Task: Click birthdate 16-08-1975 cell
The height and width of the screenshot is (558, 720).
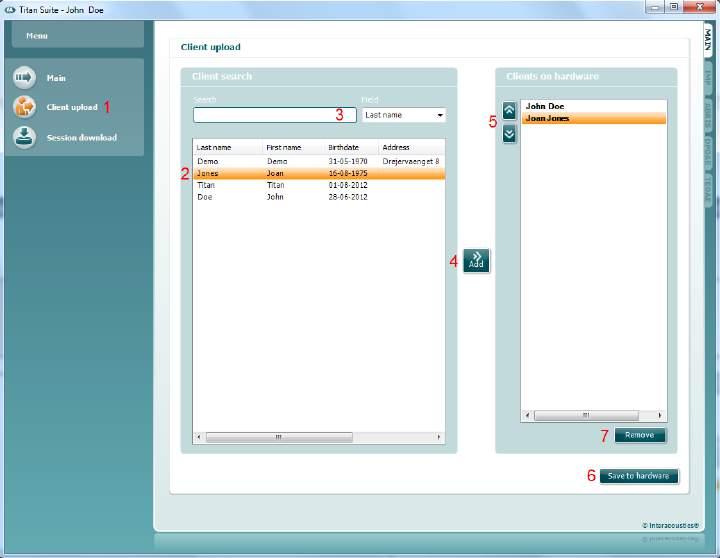Action: [x=348, y=173]
